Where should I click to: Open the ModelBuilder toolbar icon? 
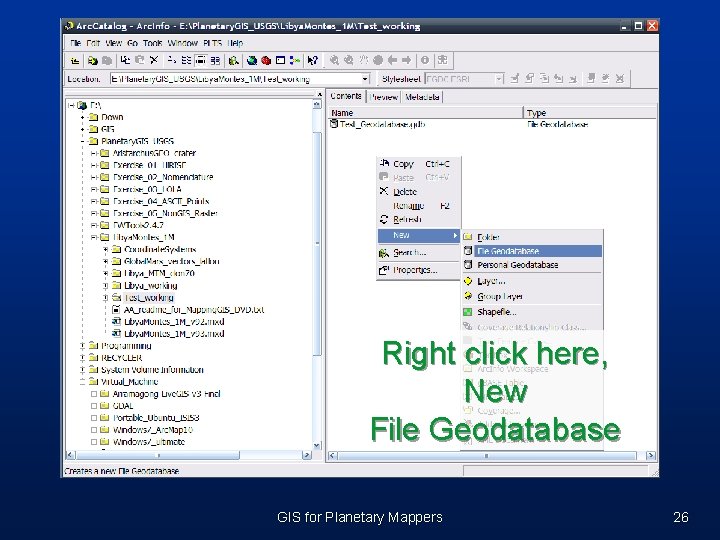click(x=295, y=60)
